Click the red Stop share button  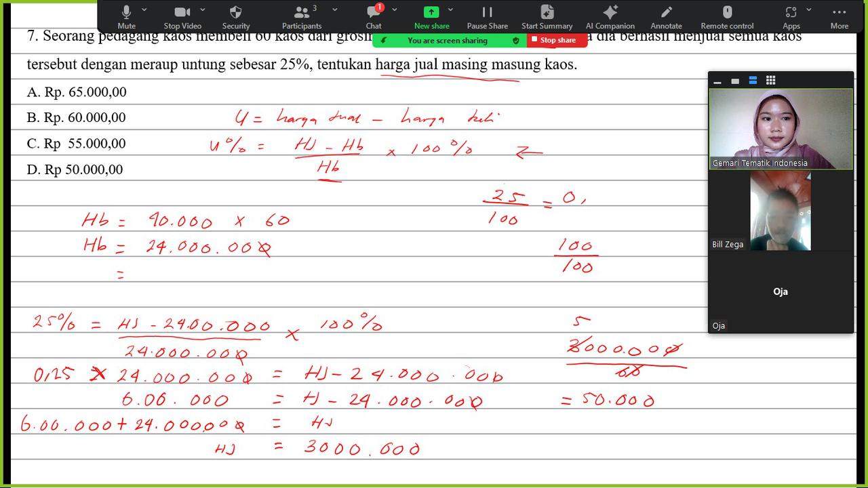tap(557, 40)
